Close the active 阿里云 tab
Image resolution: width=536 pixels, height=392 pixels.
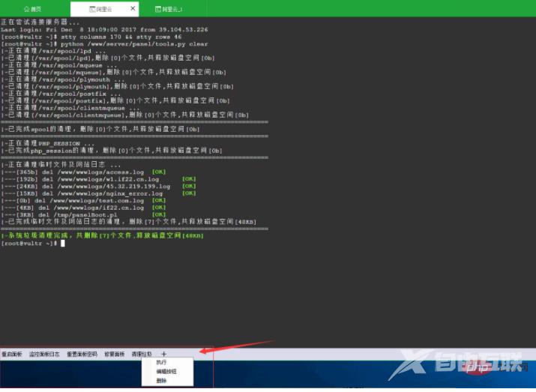133,9
